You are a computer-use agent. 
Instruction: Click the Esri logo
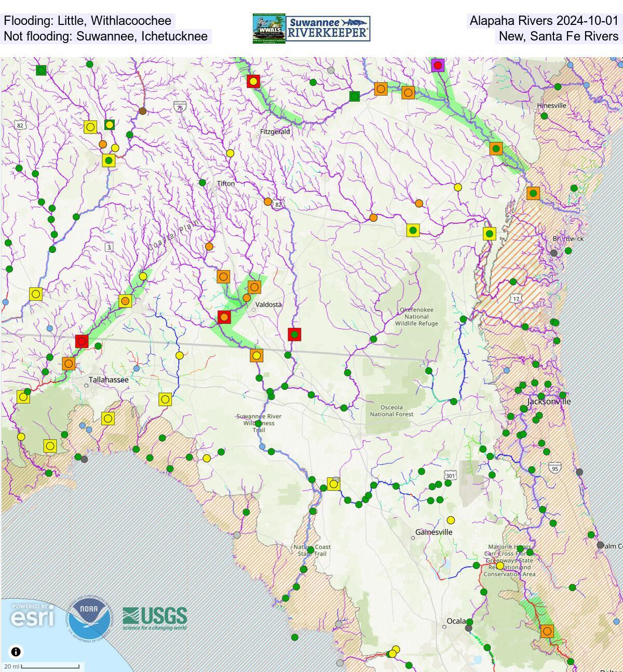point(33,616)
